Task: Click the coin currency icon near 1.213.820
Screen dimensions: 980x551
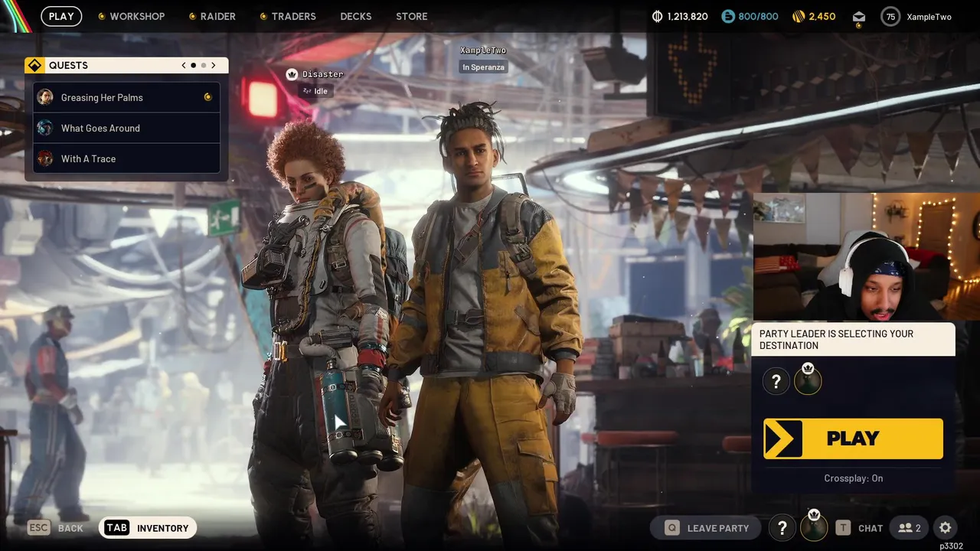Action: point(657,16)
